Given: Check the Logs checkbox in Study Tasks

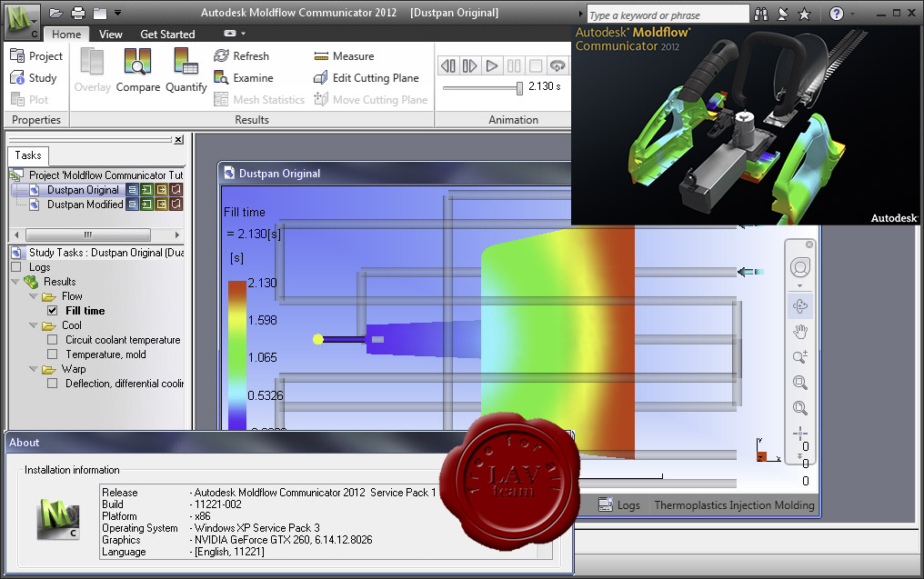Looking at the screenshot, I should (x=16, y=267).
